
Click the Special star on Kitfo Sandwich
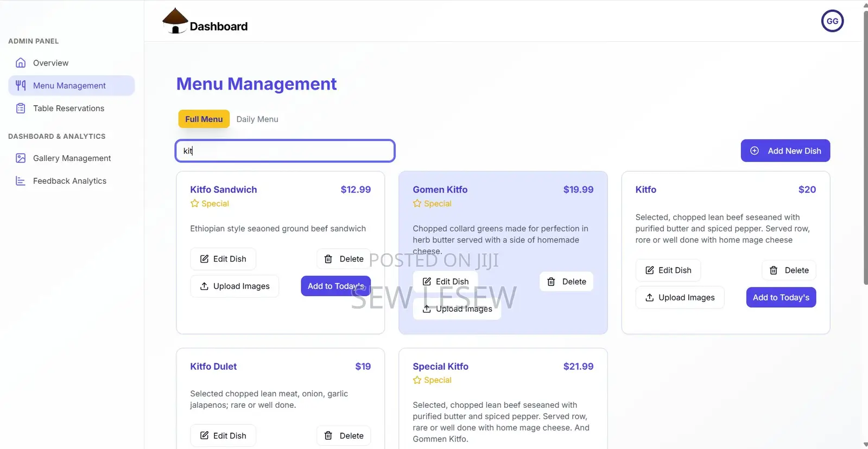pyautogui.click(x=195, y=203)
